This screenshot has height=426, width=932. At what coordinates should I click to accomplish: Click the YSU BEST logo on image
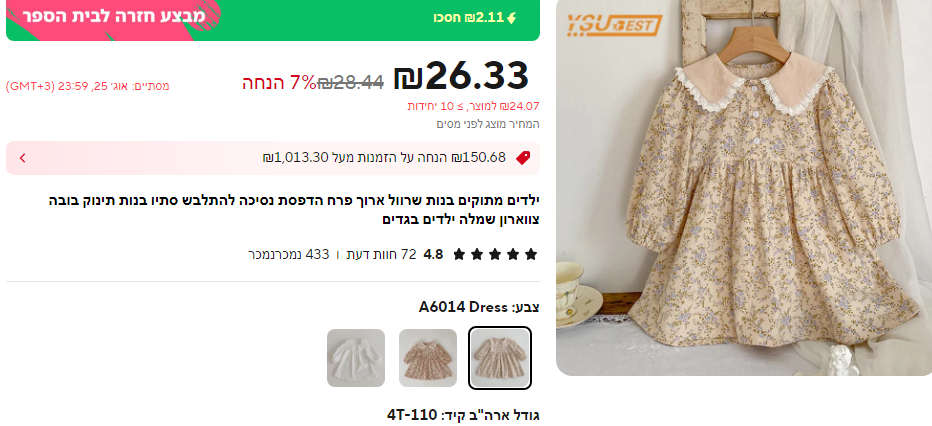tap(613, 25)
